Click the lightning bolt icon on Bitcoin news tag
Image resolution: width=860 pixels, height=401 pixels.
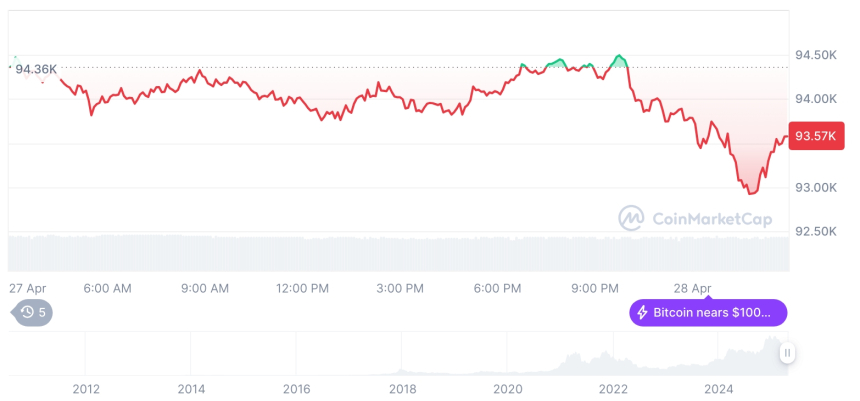(x=642, y=313)
